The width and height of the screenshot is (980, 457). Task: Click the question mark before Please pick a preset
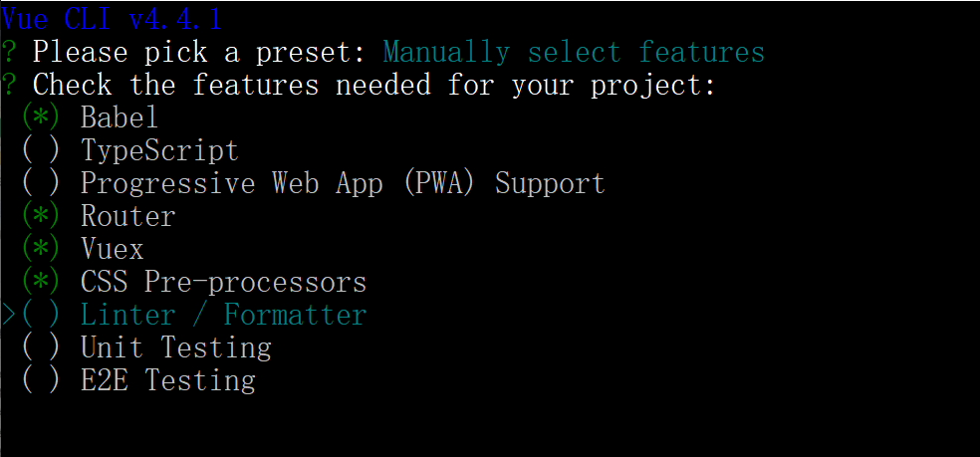(x=9, y=52)
